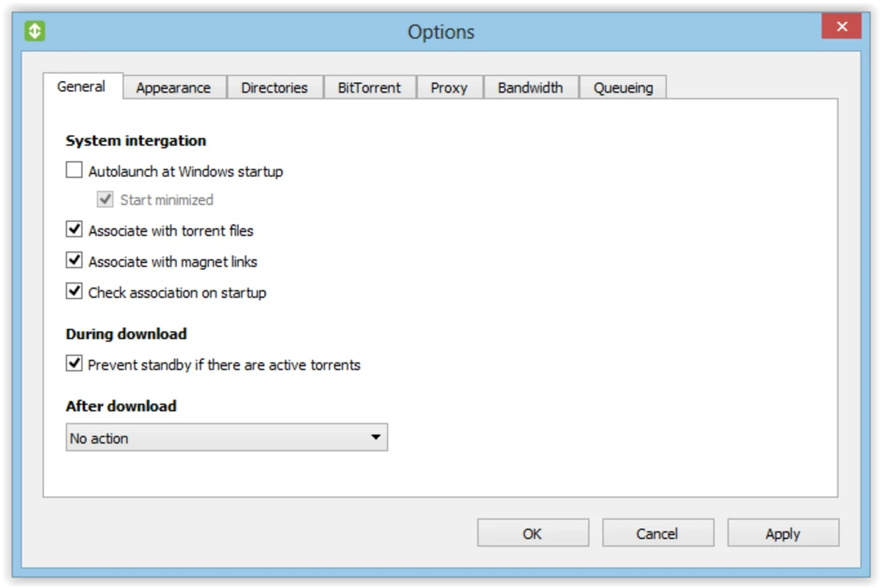Viewport: 881px width, 588px height.
Task: Uncheck Associate with magnet links
Action: coord(74,260)
